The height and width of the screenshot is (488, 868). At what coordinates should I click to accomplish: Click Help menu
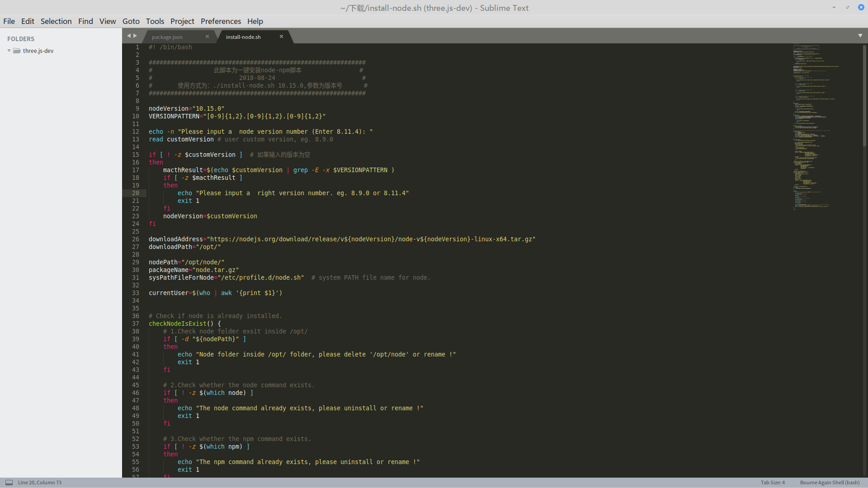pyautogui.click(x=255, y=21)
